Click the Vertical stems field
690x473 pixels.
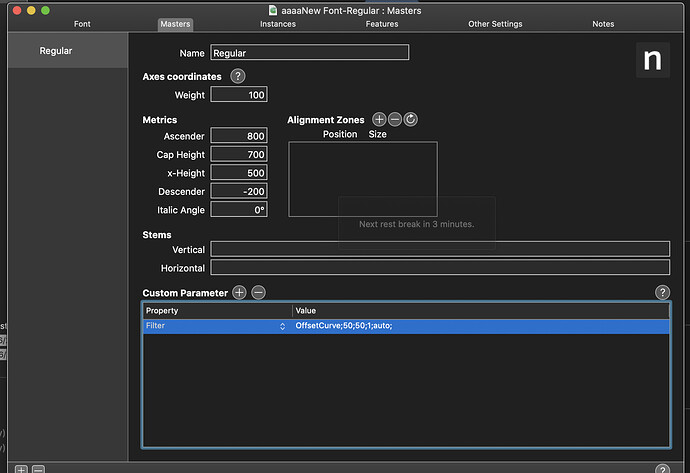pos(440,249)
